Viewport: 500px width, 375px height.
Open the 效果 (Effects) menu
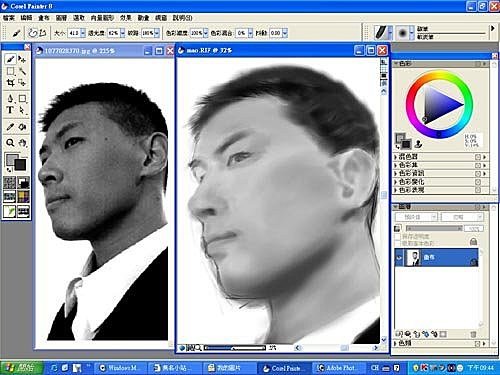(126, 18)
